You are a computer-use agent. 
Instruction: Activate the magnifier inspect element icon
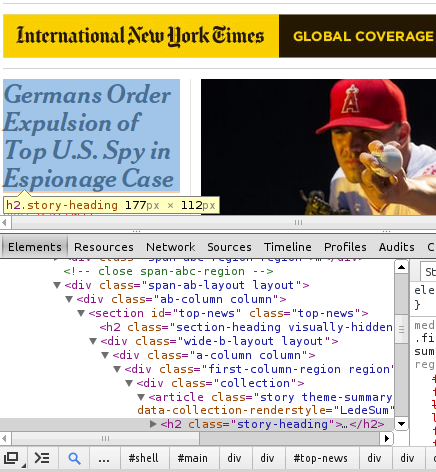(x=74, y=458)
